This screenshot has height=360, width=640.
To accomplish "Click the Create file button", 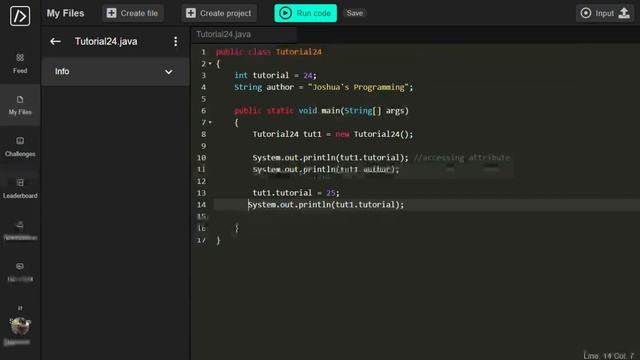I will pyautogui.click(x=133, y=13).
